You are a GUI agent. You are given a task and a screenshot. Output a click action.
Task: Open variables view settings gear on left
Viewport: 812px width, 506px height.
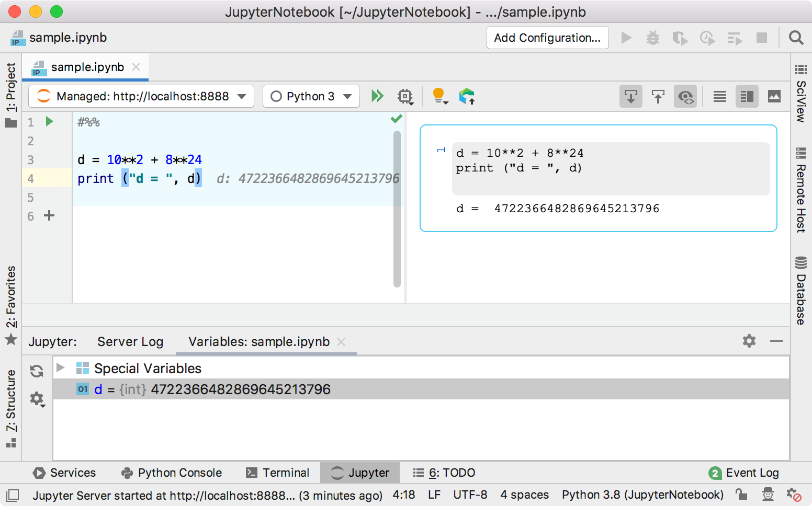click(x=37, y=399)
